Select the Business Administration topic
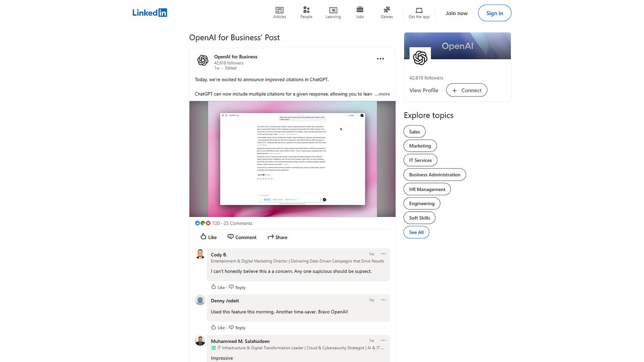Image resolution: width=644 pixels, height=362 pixels. [434, 175]
